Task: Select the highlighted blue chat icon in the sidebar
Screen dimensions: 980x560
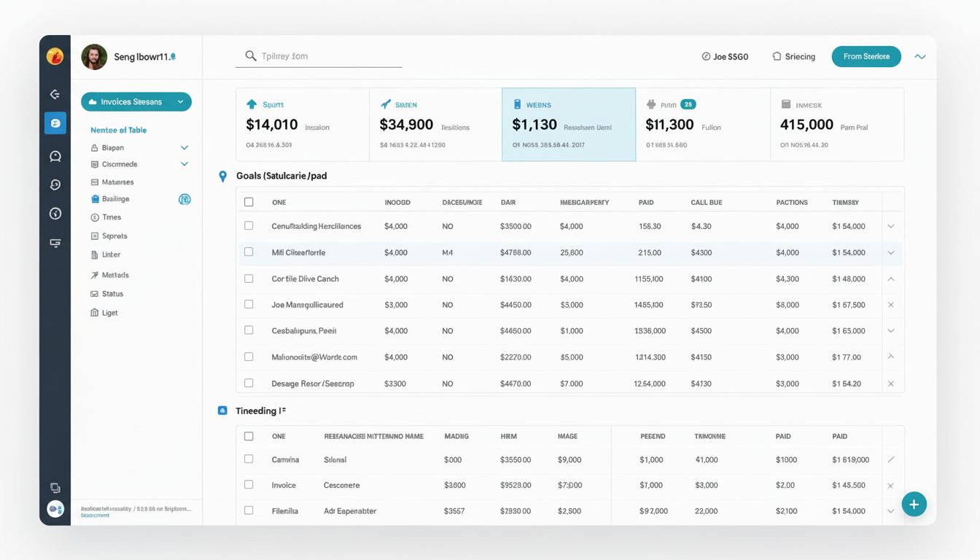Action: pyautogui.click(x=55, y=123)
